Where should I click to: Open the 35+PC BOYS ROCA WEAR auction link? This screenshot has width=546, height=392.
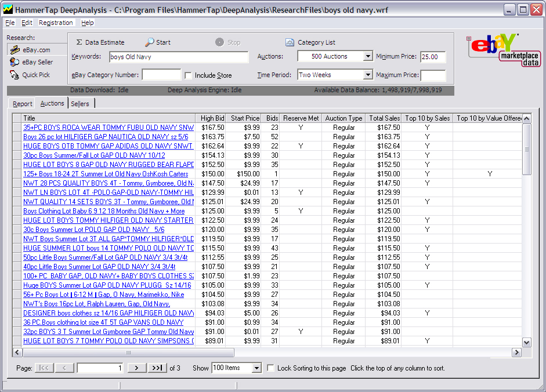pyautogui.click(x=109, y=128)
